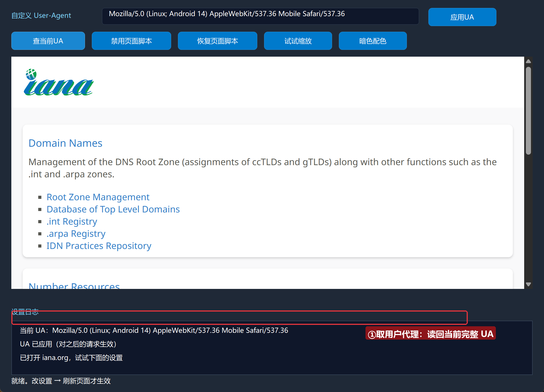
Task: Click the status text '就绪。改设置'
Action: [x=61, y=381]
